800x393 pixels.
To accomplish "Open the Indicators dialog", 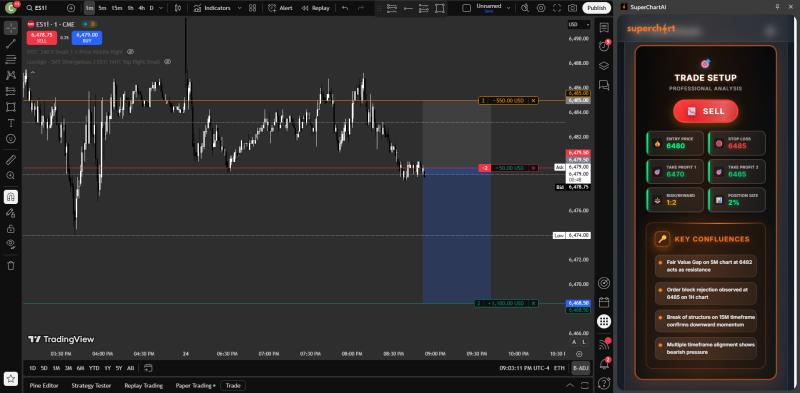I will 212,8.
